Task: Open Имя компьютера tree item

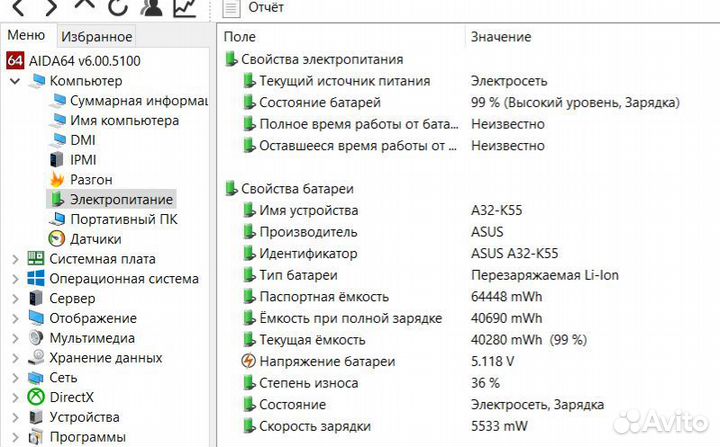Action: point(124,120)
